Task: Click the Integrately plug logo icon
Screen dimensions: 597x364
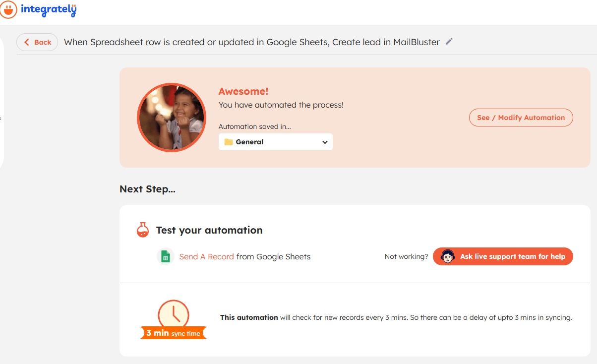Action: coord(8,9)
